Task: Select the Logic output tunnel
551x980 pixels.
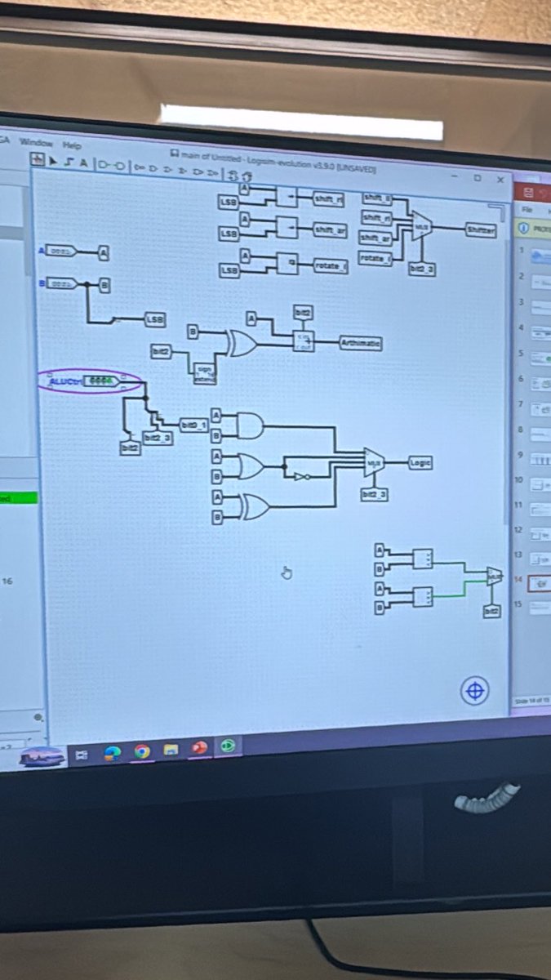Action: pos(420,462)
